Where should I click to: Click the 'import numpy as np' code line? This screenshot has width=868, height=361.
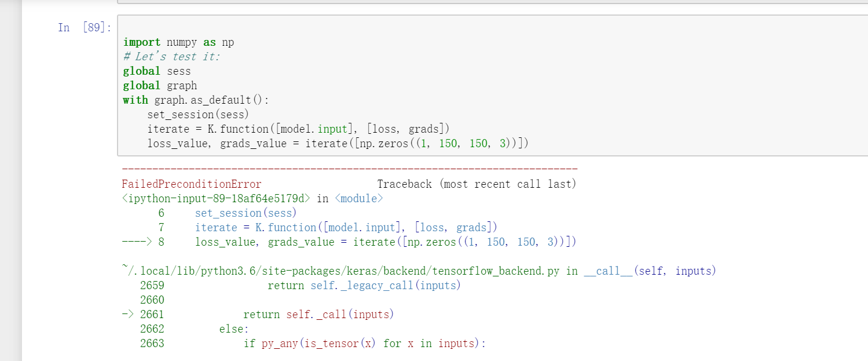coord(178,42)
